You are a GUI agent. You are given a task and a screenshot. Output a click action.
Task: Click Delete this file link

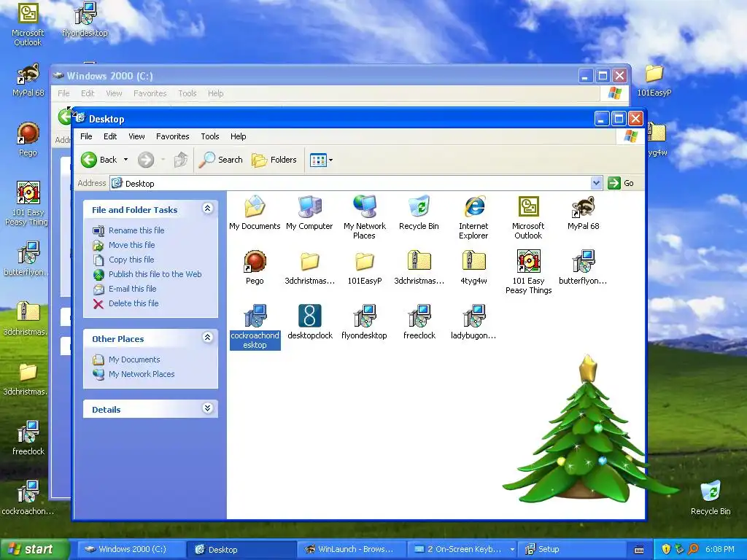133,303
